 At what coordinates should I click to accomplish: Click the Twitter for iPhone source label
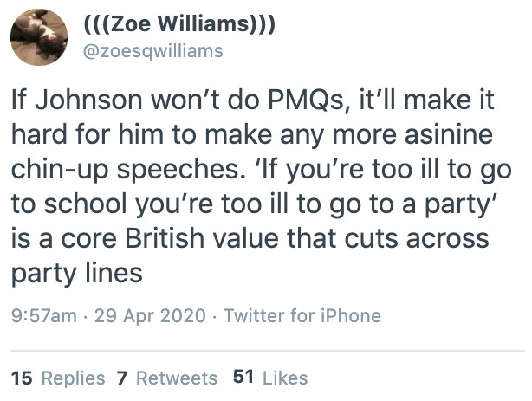302,315
